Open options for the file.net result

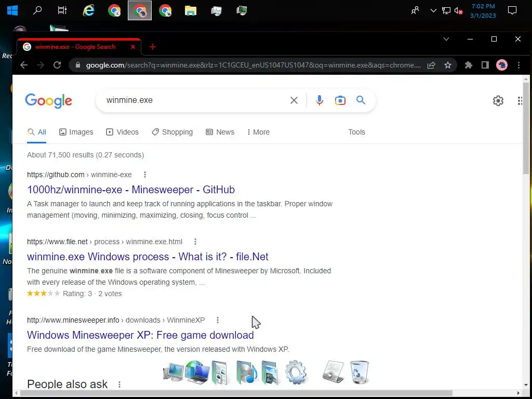tap(195, 242)
